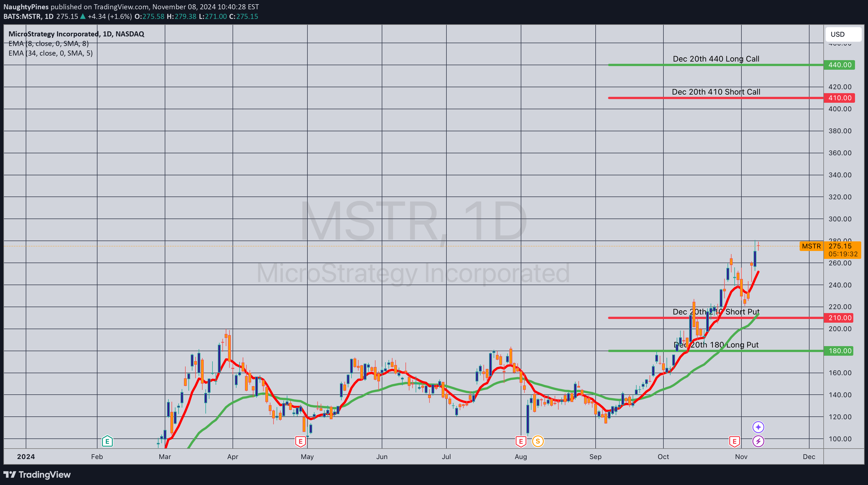Click the Jul label on time axis
This screenshot has width=868, height=485.
coord(446,457)
